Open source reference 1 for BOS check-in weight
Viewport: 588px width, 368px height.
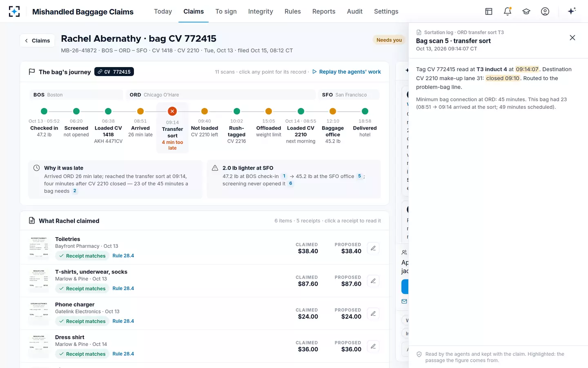coord(284,176)
